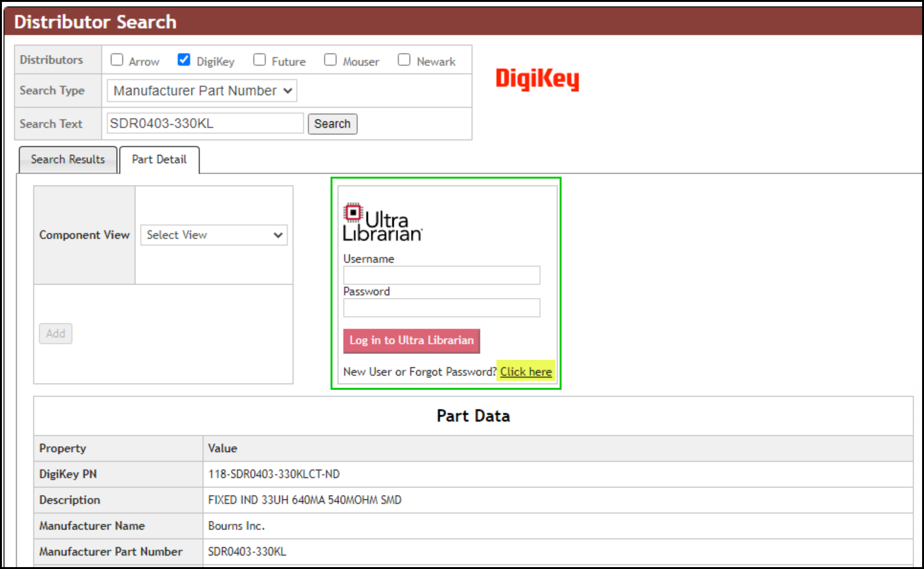The image size is (924, 569).
Task: Select the DigiKey PN value in Part Data
Action: coord(273,474)
